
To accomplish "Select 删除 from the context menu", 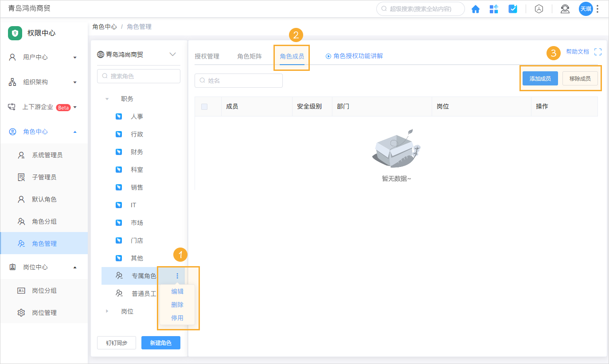I will pyautogui.click(x=177, y=304).
